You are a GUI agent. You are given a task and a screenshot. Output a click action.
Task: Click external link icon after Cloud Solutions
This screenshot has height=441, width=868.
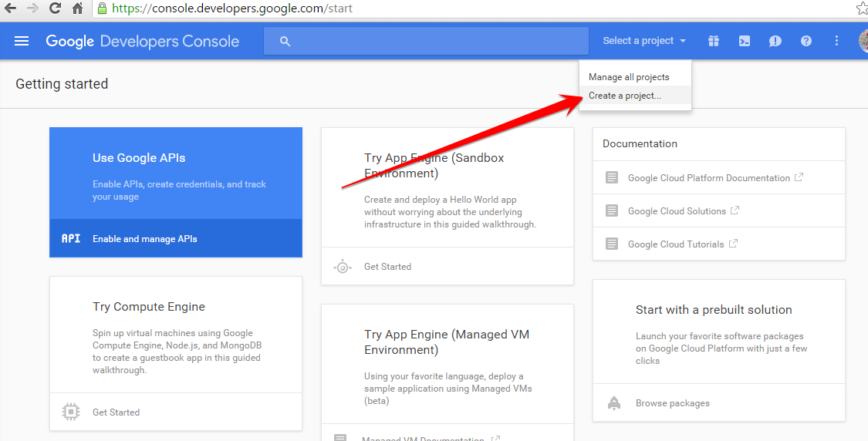point(735,210)
